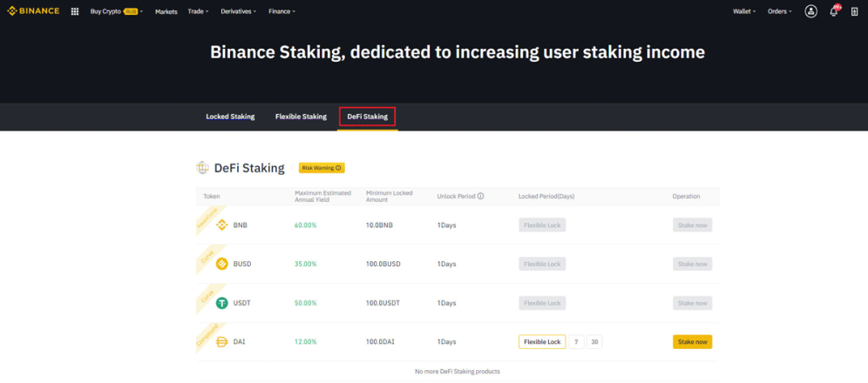This screenshot has width=868, height=383.
Task: Expand the Derivatives menu
Action: 238,11
